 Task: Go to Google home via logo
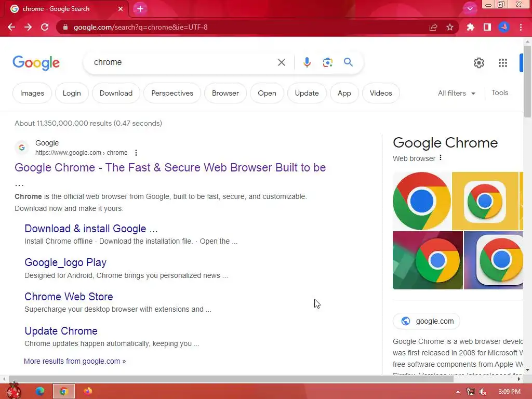pos(36,63)
